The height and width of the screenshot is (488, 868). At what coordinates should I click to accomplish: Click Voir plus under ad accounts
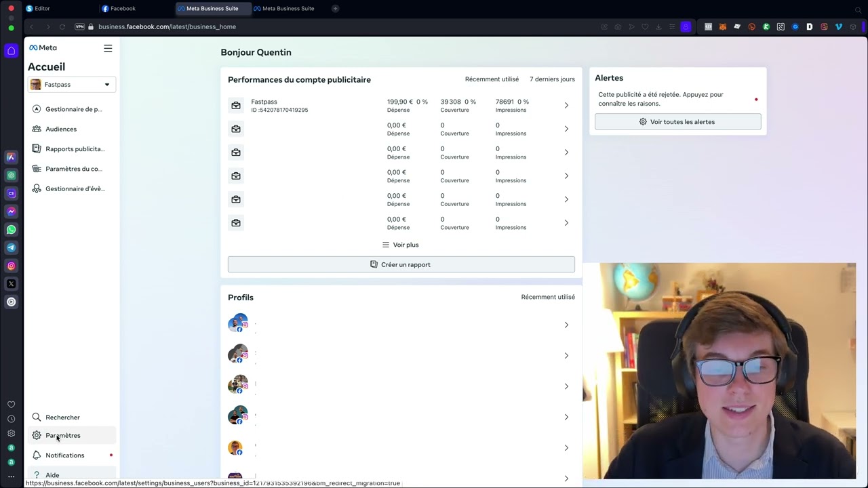click(x=401, y=245)
